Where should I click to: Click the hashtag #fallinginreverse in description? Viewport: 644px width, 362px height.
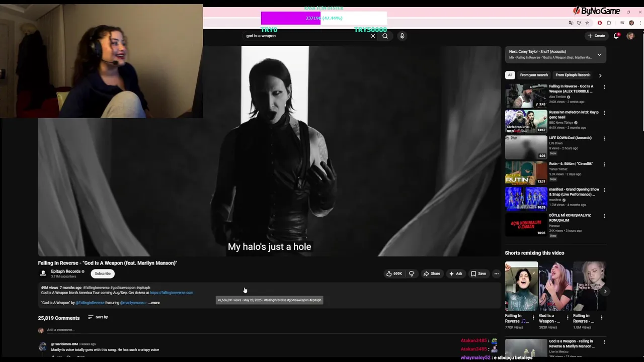pyautogui.click(x=96, y=288)
